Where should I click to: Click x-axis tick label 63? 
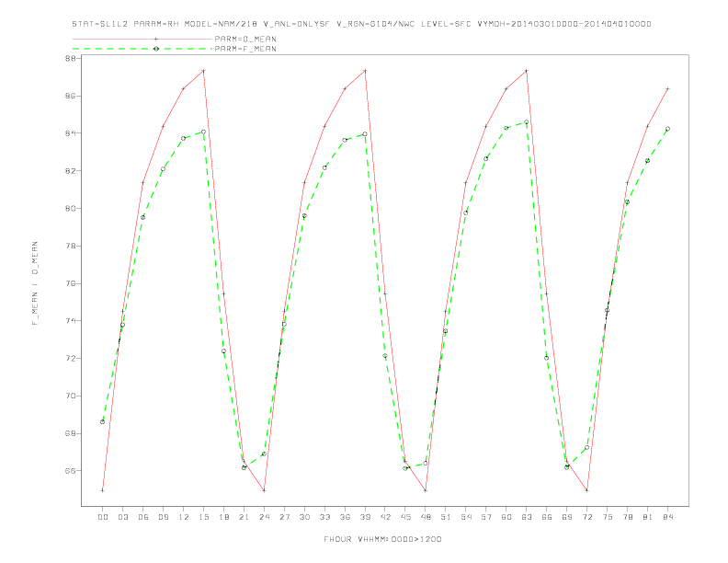point(527,517)
